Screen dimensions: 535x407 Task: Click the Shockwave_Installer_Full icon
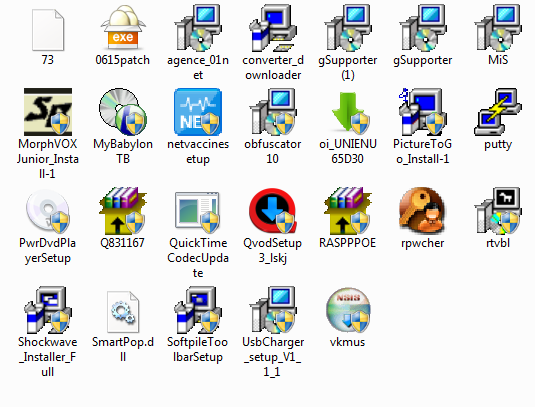[x=48, y=310]
